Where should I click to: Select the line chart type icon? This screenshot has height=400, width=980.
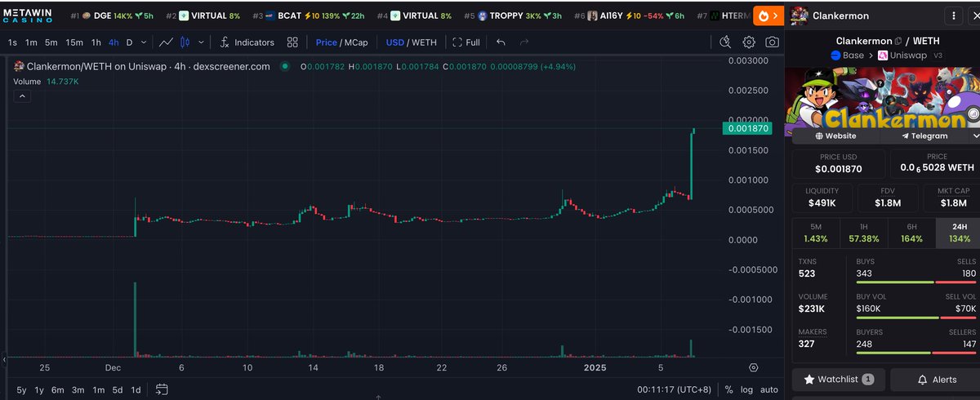(167, 42)
